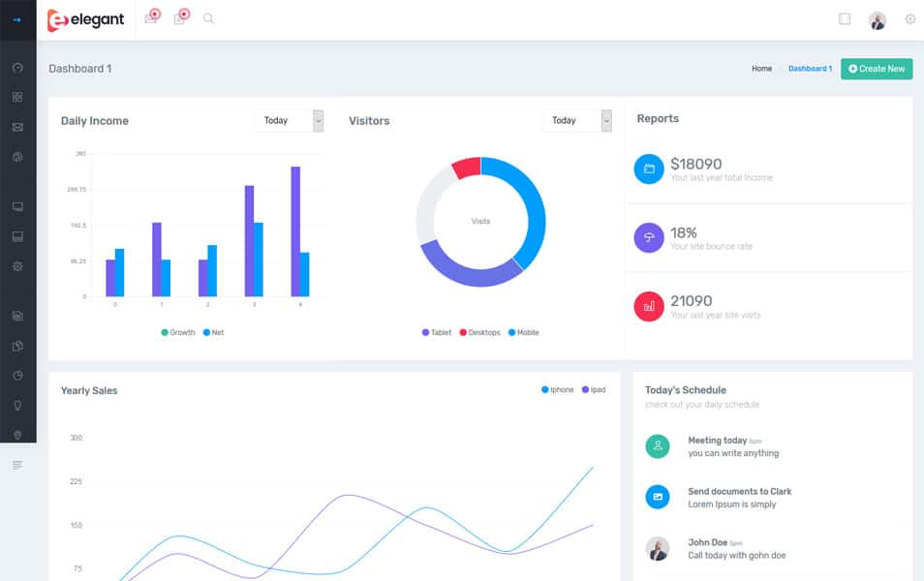Open the Daily Income Today dropdown
Viewport: 924px width, 581px height.
(290, 120)
